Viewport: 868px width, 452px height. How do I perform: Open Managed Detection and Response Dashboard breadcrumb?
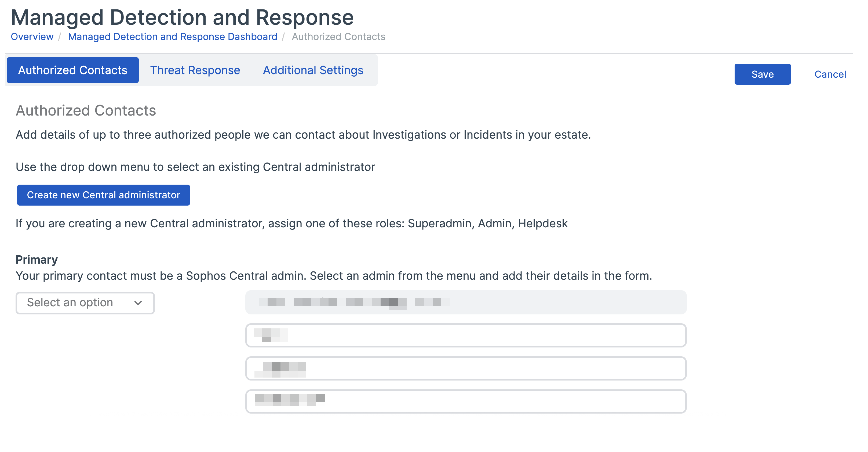pos(173,37)
